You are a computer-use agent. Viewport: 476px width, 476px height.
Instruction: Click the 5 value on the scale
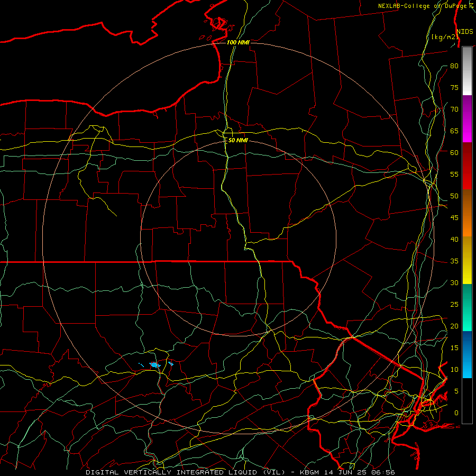point(456,391)
